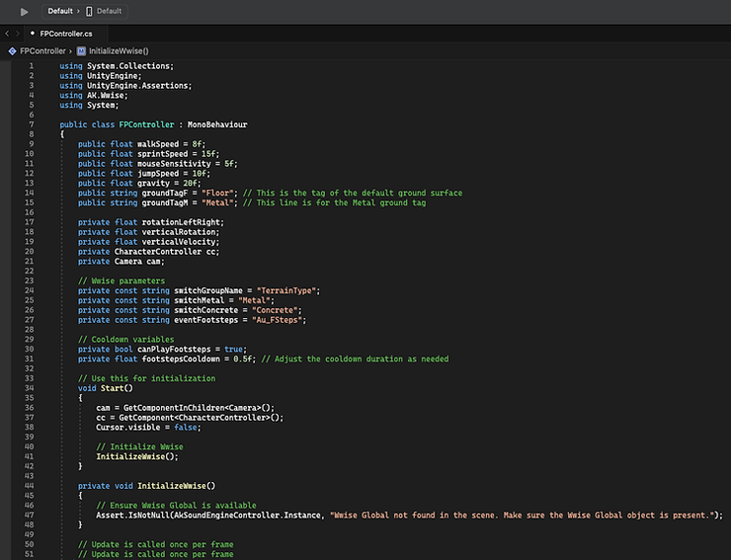Navigate back with the left arrow

pyautogui.click(x=7, y=34)
